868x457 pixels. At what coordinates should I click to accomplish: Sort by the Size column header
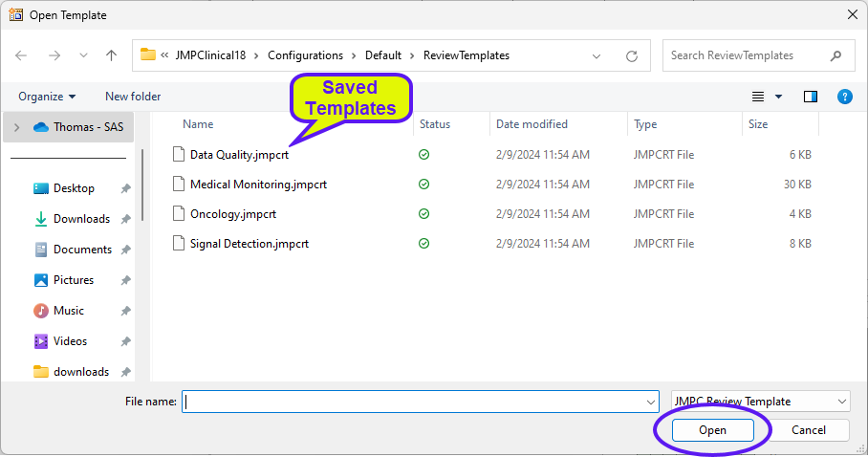(758, 124)
